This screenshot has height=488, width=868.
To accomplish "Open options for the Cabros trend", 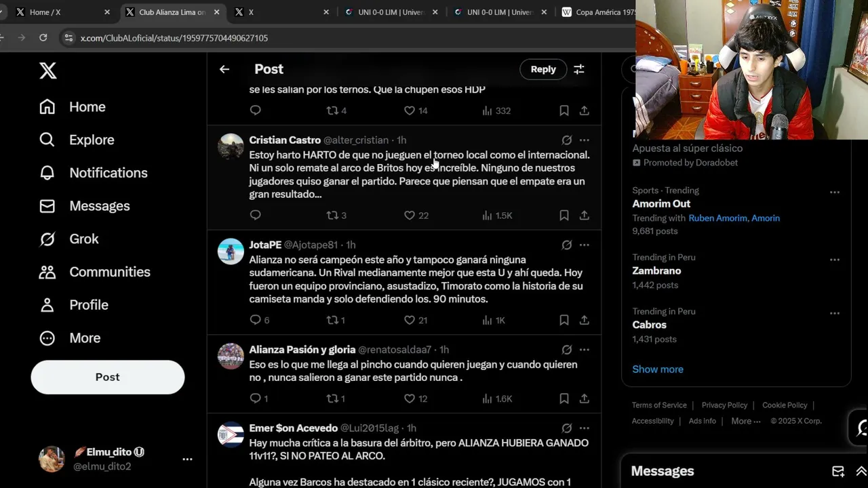I will [835, 313].
